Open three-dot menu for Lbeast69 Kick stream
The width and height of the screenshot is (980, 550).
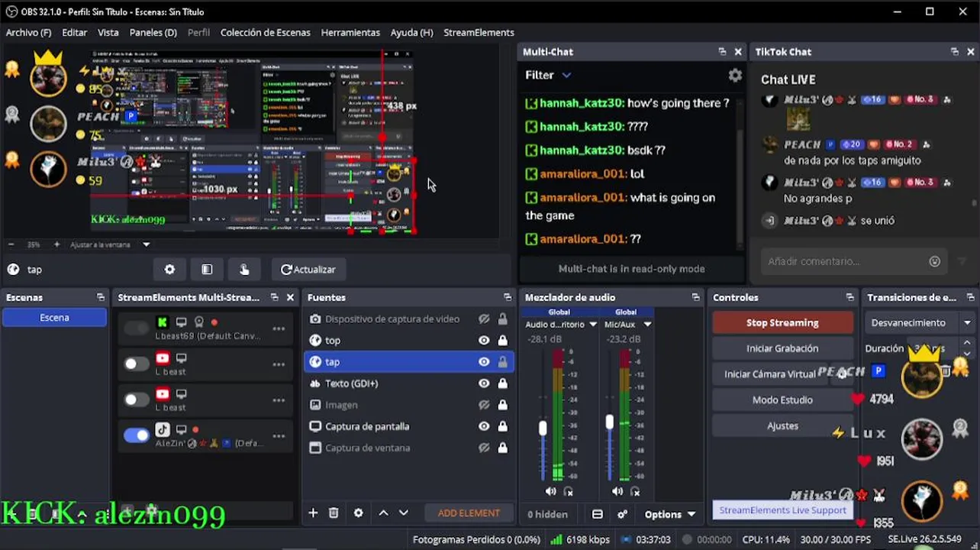point(279,329)
